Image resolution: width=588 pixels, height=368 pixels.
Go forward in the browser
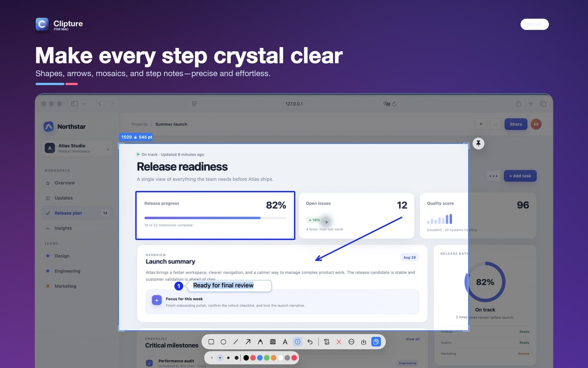[x=112, y=104]
